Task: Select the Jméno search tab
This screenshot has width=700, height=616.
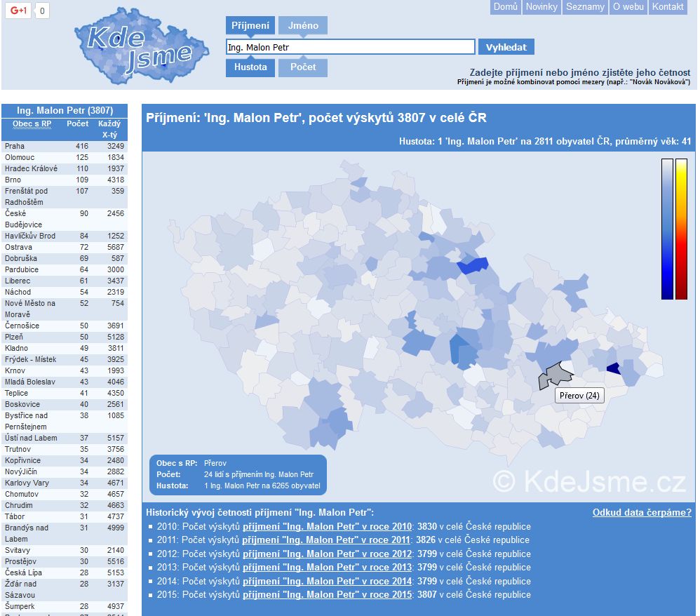Action: (x=302, y=26)
